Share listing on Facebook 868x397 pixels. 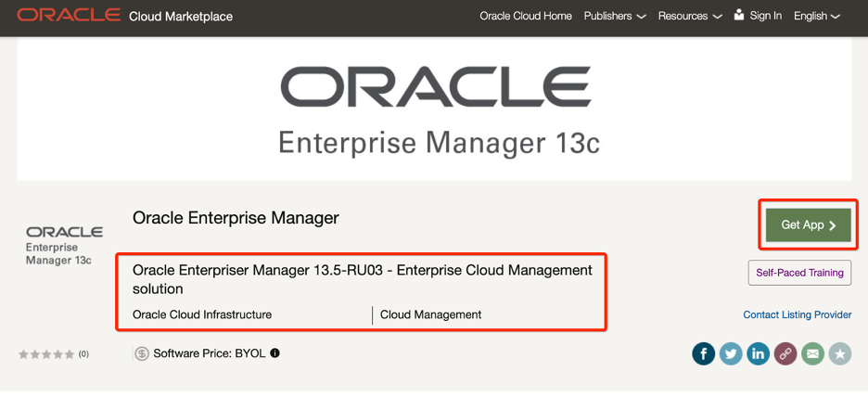pyautogui.click(x=703, y=353)
